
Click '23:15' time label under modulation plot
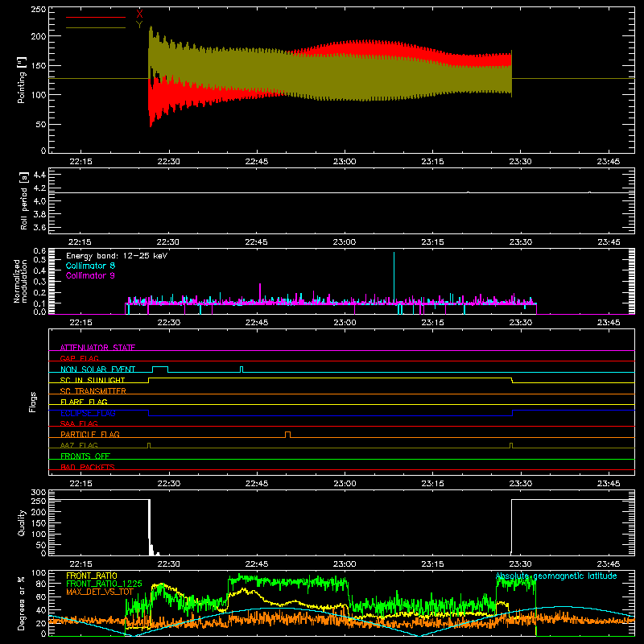[432, 323]
